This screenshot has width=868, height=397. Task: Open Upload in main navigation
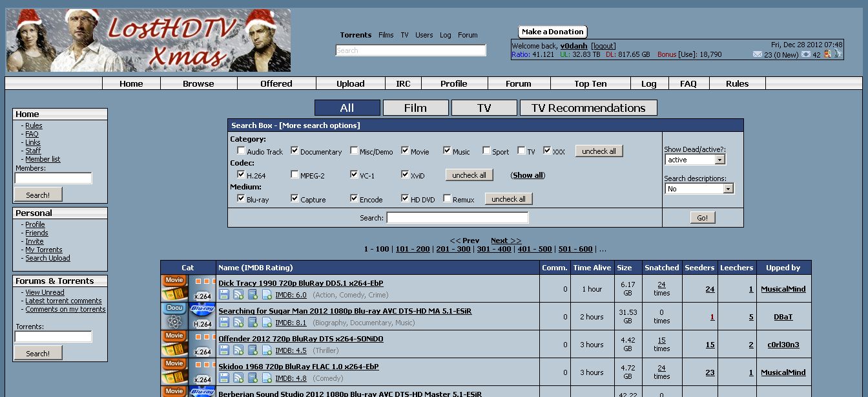point(351,83)
